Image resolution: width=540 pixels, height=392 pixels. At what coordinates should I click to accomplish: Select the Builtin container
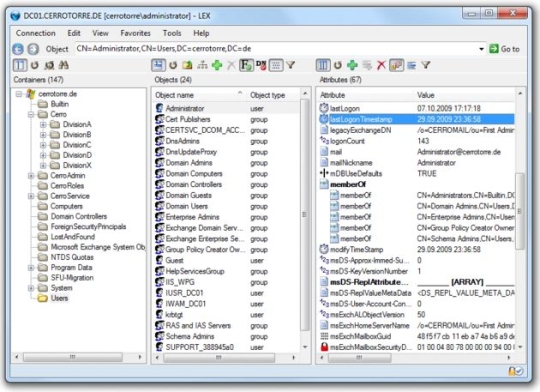pos(60,104)
